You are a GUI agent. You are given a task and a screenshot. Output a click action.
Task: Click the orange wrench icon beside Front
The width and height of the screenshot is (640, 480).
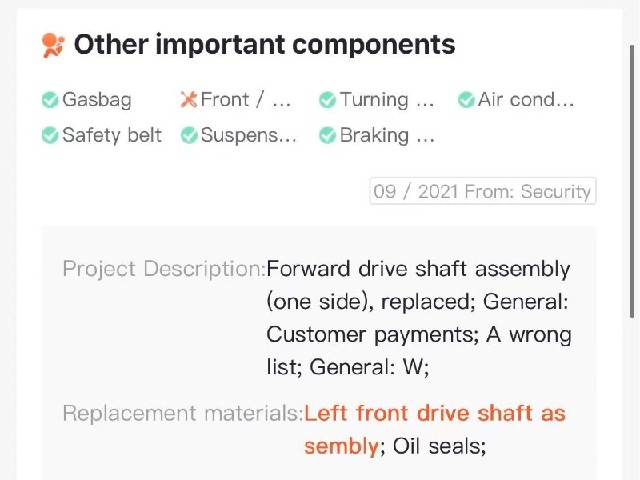[x=189, y=100]
